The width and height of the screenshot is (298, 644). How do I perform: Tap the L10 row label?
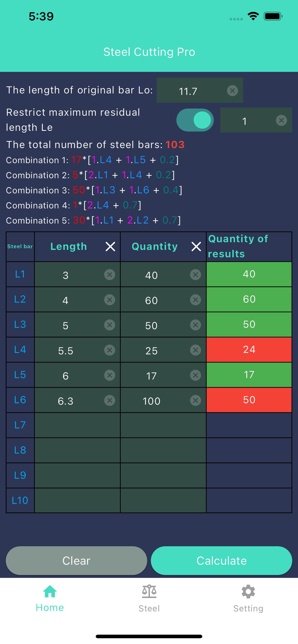20,500
